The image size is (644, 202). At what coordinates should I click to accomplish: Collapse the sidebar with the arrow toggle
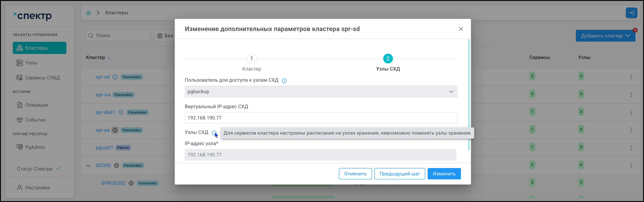[x=64, y=177]
